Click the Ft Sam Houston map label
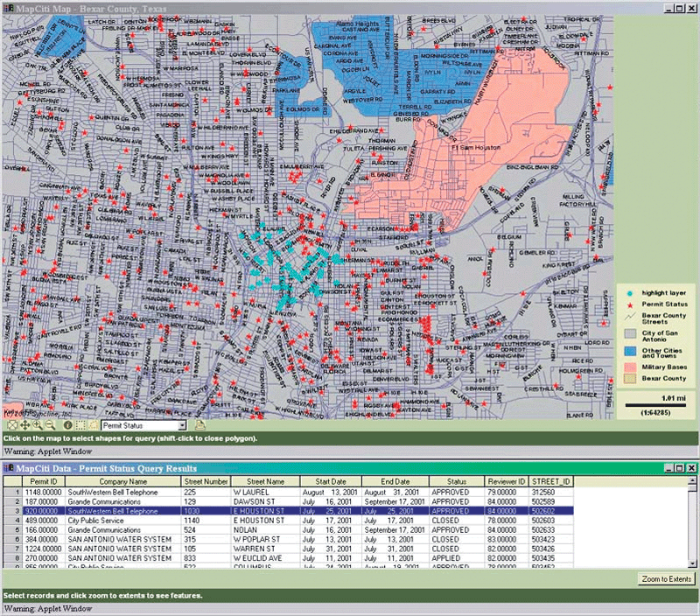Viewport: 700px width, 616px height. click(476, 147)
